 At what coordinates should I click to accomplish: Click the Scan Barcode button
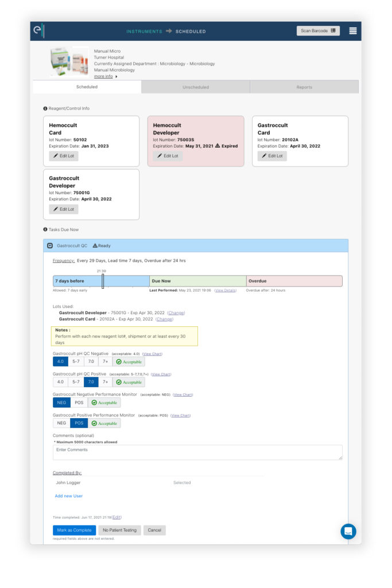coord(318,31)
